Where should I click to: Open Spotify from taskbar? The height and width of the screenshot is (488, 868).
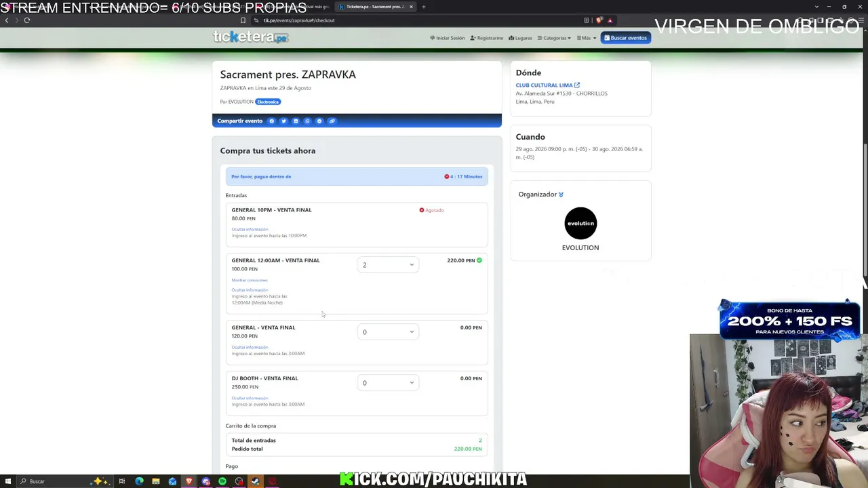coord(222,481)
